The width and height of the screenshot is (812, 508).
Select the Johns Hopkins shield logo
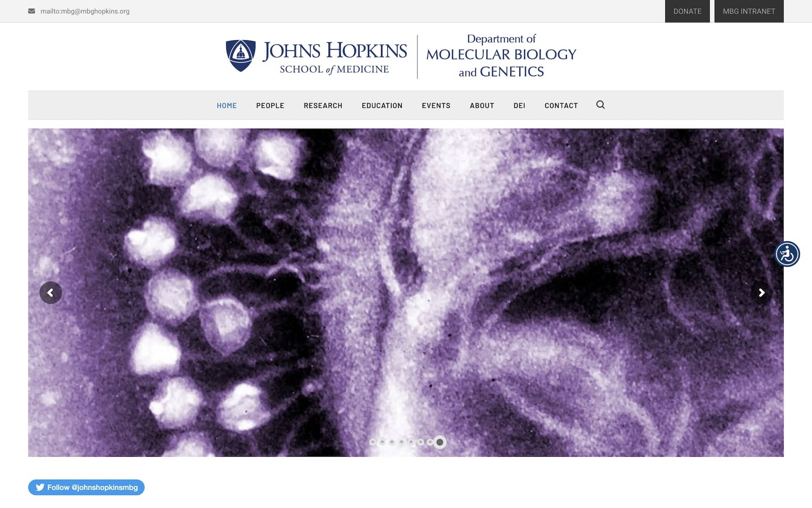pyautogui.click(x=241, y=55)
